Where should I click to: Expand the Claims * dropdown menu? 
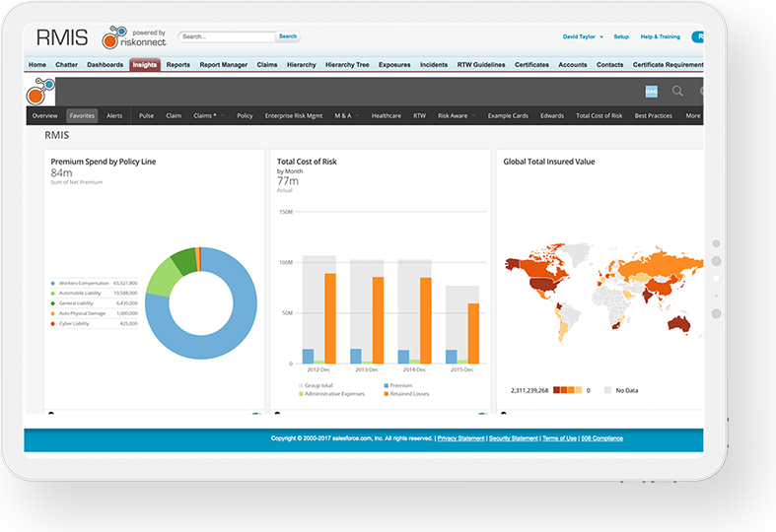coord(209,115)
